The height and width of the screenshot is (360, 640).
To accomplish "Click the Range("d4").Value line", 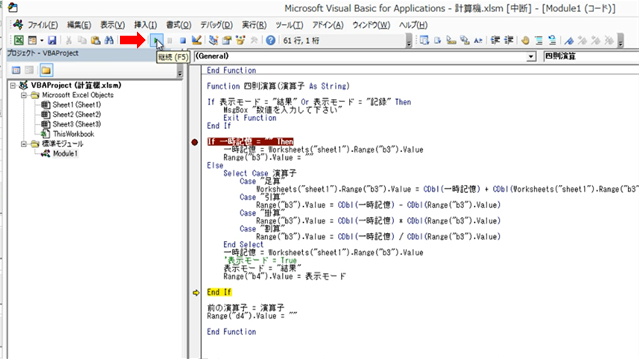I will tap(252, 316).
